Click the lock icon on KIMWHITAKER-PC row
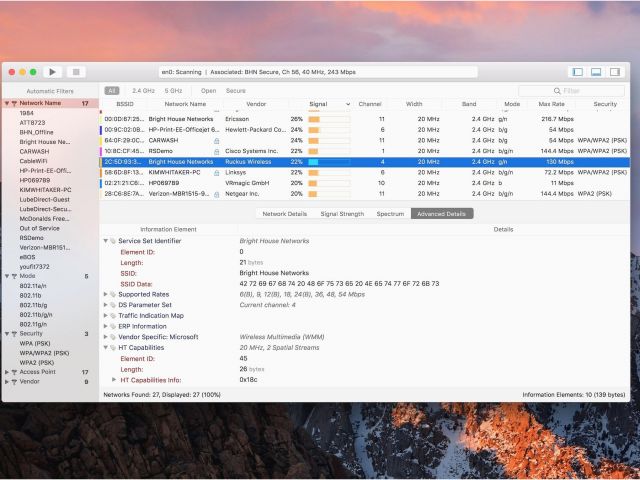 [217, 173]
